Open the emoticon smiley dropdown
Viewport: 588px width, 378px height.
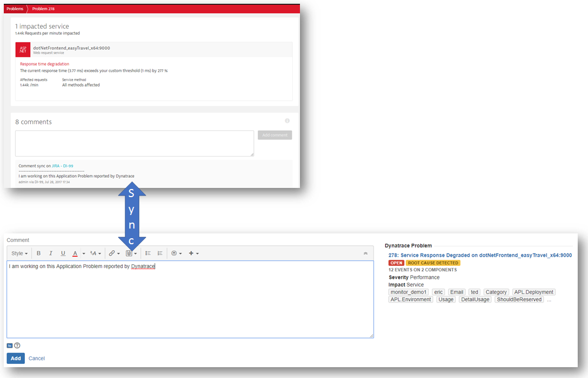(x=177, y=253)
